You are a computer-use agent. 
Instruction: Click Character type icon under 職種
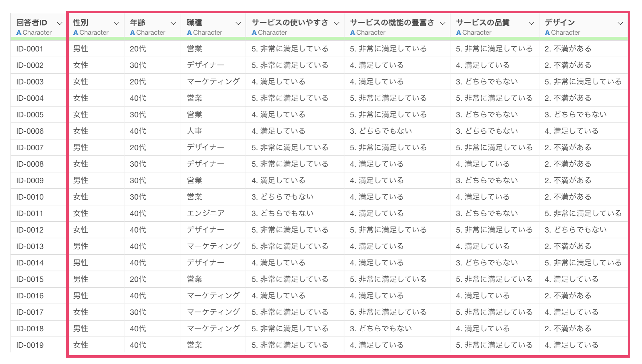(x=189, y=33)
